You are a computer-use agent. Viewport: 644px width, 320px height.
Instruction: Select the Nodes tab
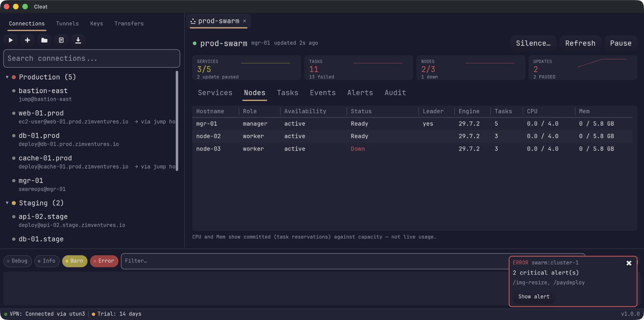pos(255,93)
